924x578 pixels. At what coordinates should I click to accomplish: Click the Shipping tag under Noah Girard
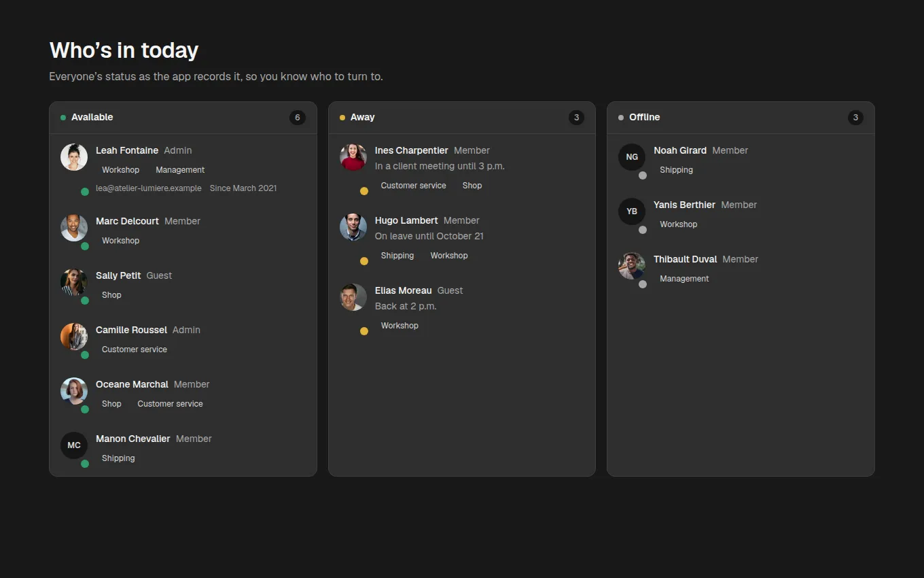676,170
